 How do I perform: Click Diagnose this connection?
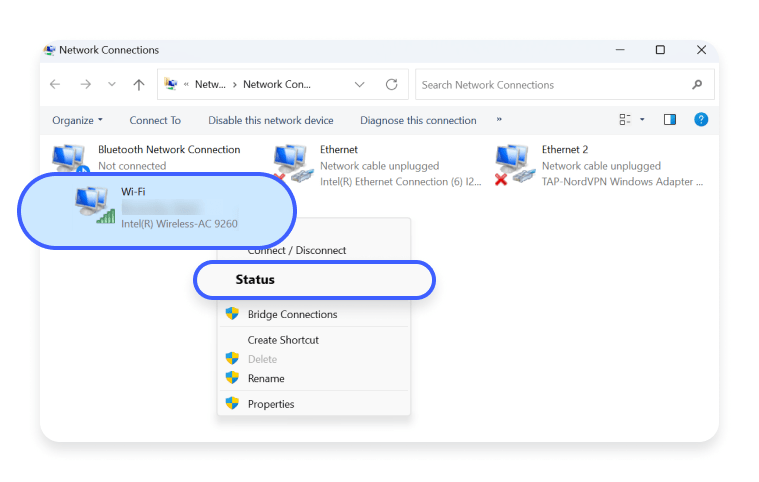pyautogui.click(x=418, y=120)
